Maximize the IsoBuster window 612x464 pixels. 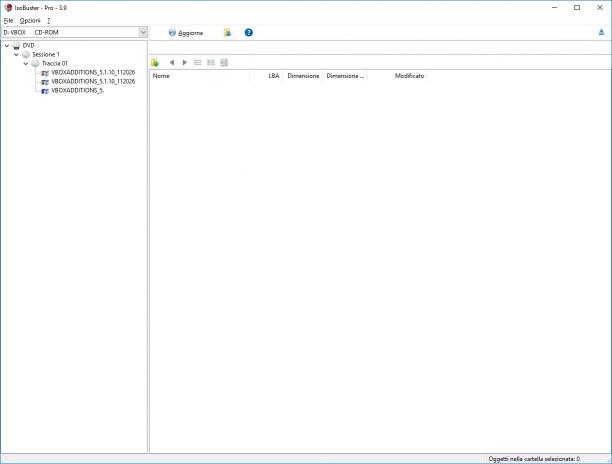[x=577, y=7]
